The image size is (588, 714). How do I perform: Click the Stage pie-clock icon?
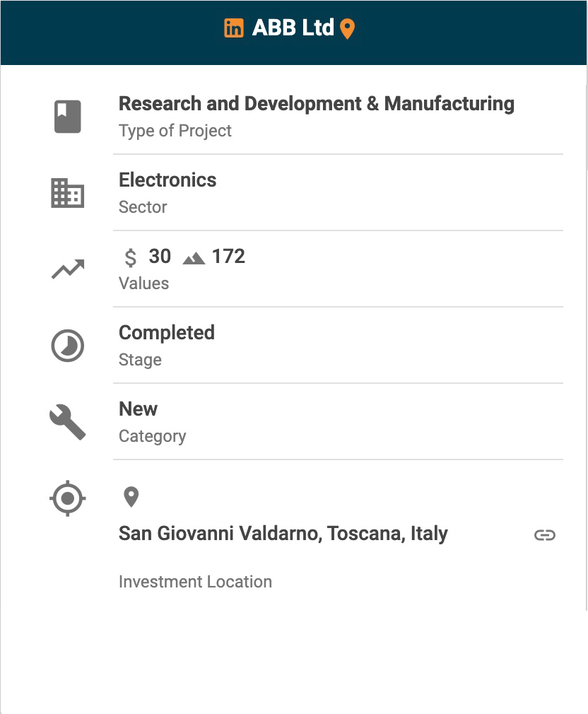pos(68,346)
